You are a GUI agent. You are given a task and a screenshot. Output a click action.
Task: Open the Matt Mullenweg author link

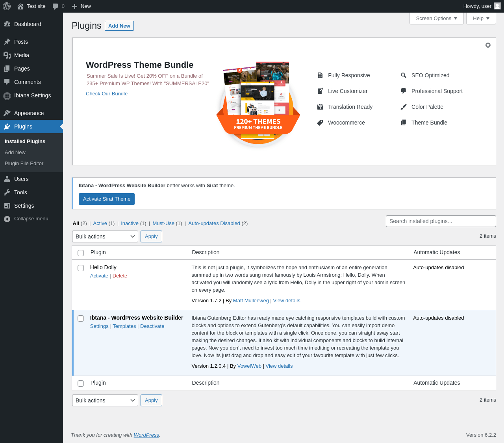pyautogui.click(x=251, y=301)
